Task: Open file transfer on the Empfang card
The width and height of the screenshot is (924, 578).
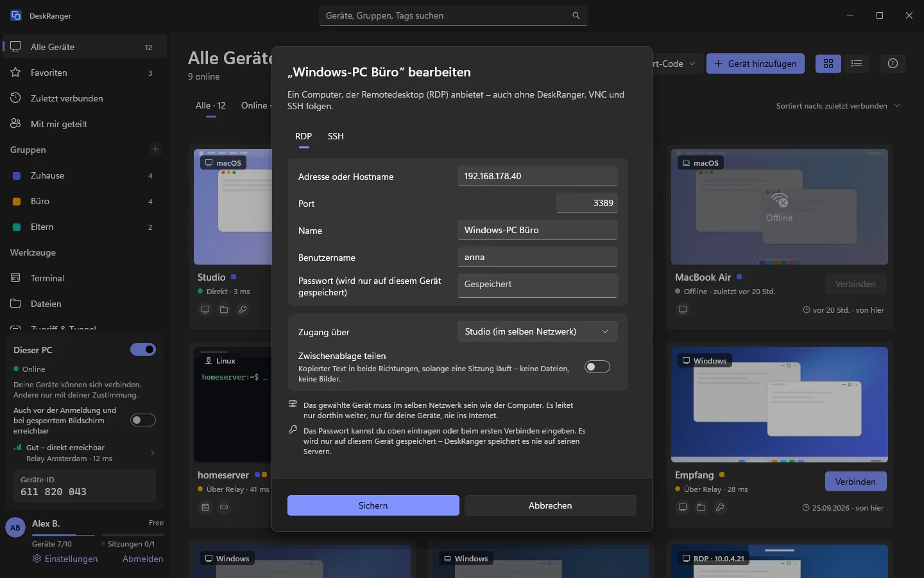Action: (701, 507)
